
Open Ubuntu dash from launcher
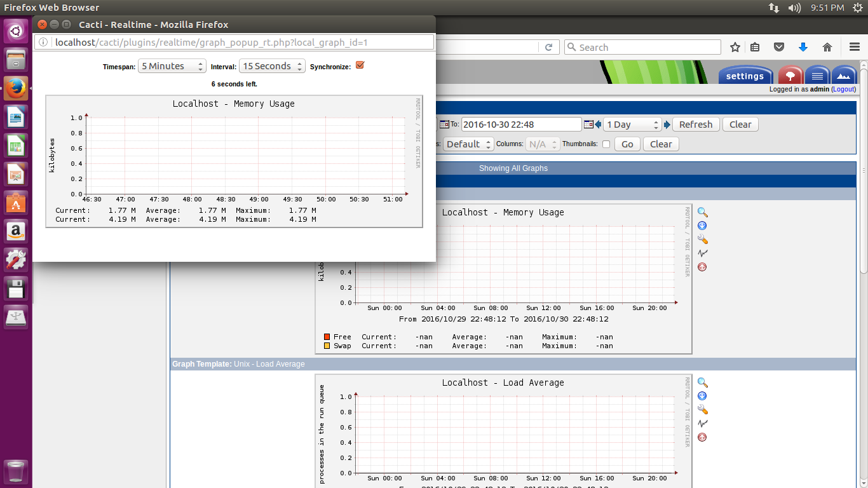click(16, 32)
